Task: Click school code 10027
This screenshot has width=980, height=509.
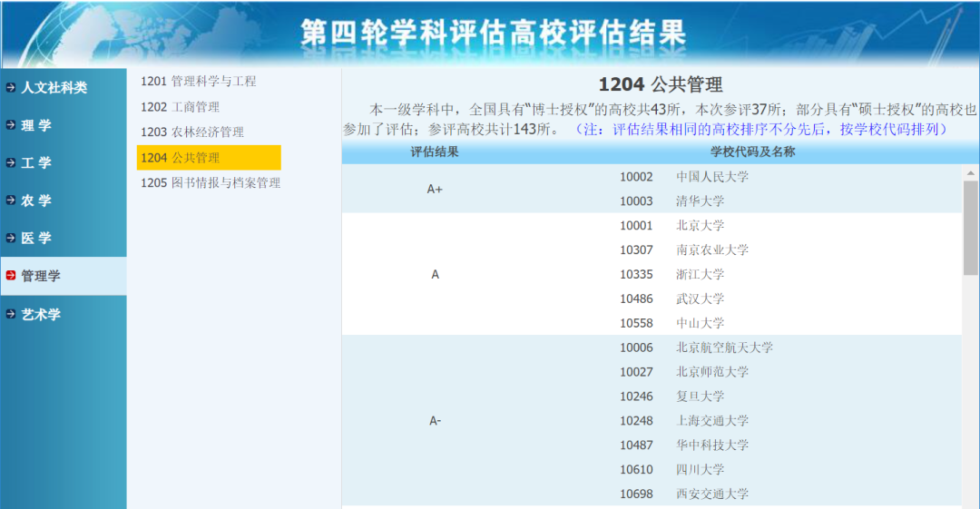Action: pos(636,372)
